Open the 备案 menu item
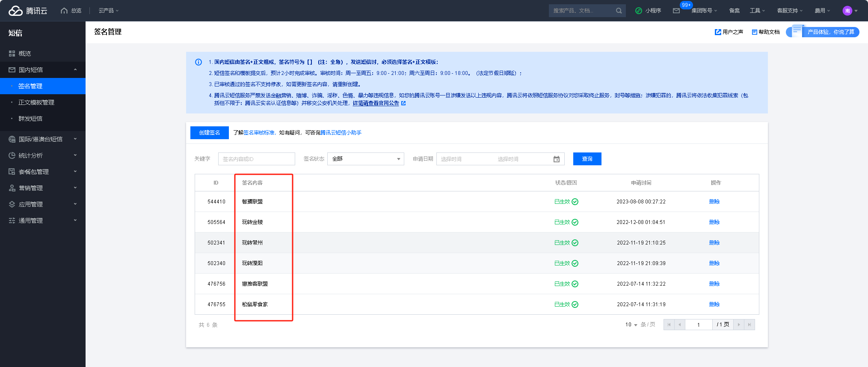Viewport: 868px width, 367px height. pyautogui.click(x=735, y=11)
